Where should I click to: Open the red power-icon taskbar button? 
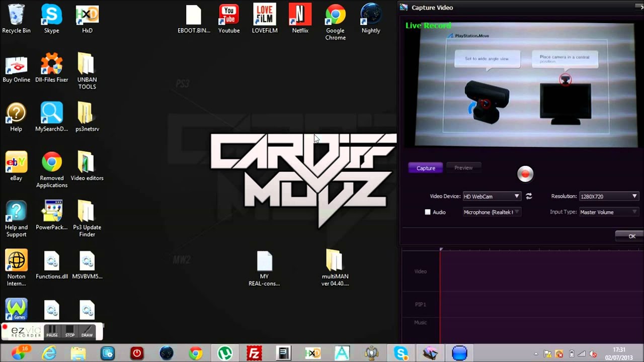coord(137,353)
